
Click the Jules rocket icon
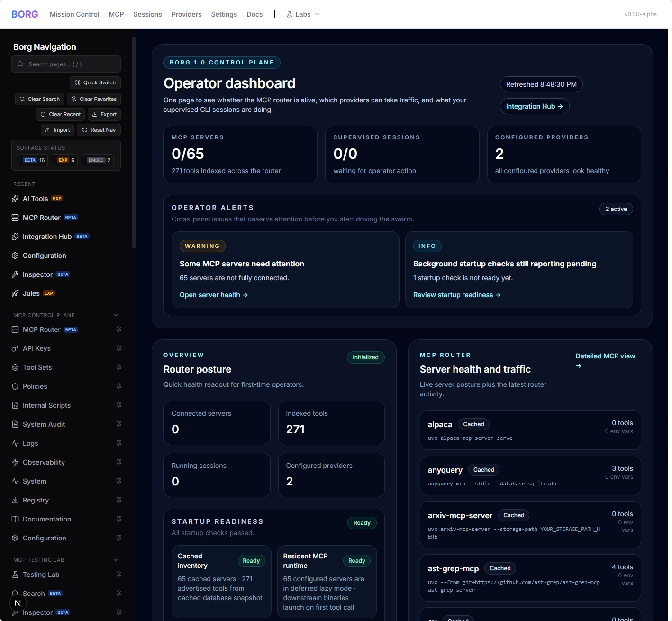(15, 293)
